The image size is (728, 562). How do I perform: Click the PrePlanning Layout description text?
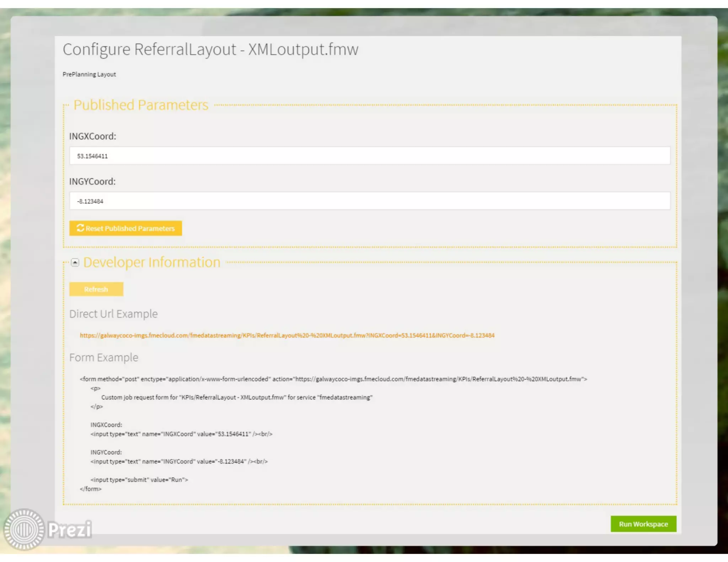(89, 74)
